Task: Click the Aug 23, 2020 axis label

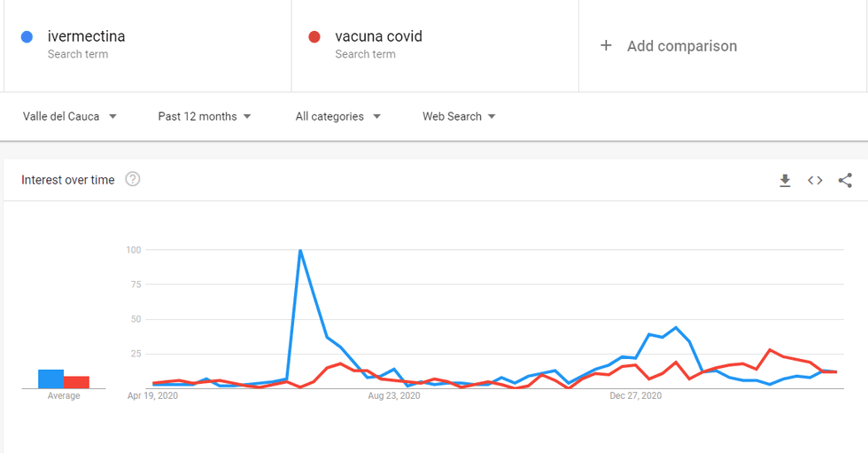Action: click(x=394, y=396)
